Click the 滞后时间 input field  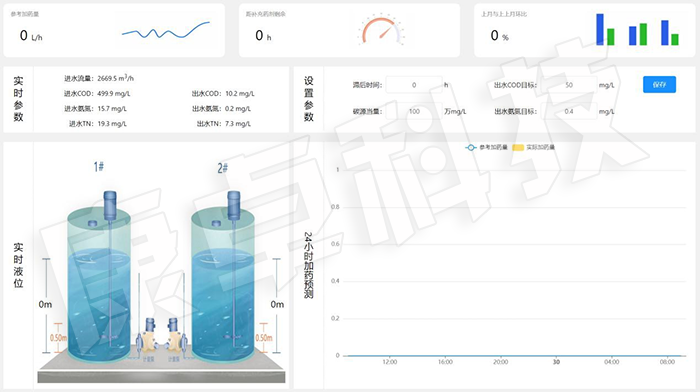(x=414, y=85)
